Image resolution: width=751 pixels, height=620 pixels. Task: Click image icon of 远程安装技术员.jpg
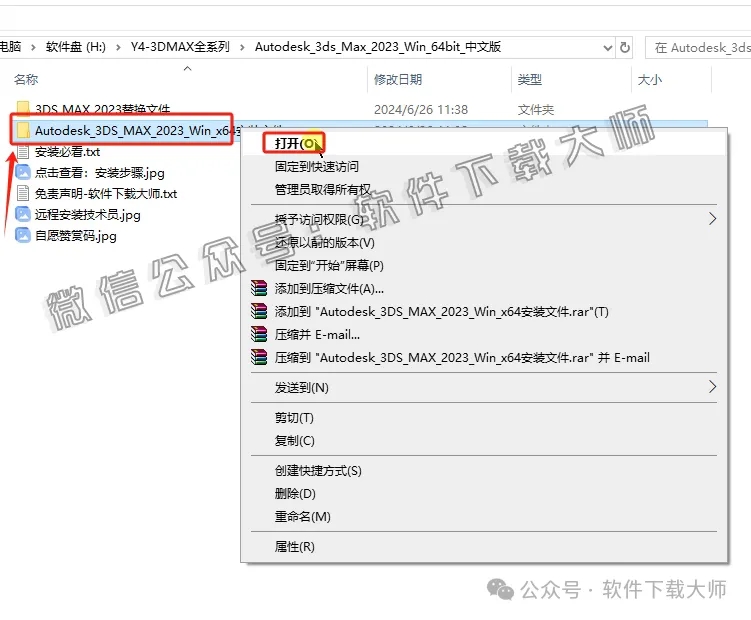pyautogui.click(x=23, y=214)
